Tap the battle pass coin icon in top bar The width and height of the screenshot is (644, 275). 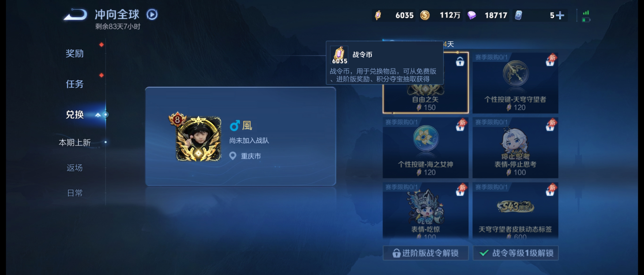click(378, 15)
